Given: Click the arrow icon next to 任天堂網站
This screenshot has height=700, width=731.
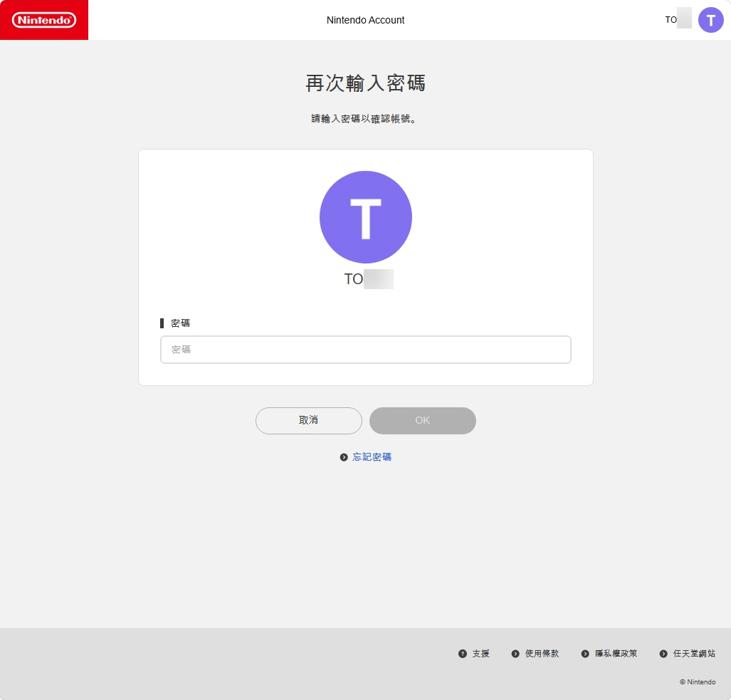Looking at the screenshot, I should tap(662, 653).
